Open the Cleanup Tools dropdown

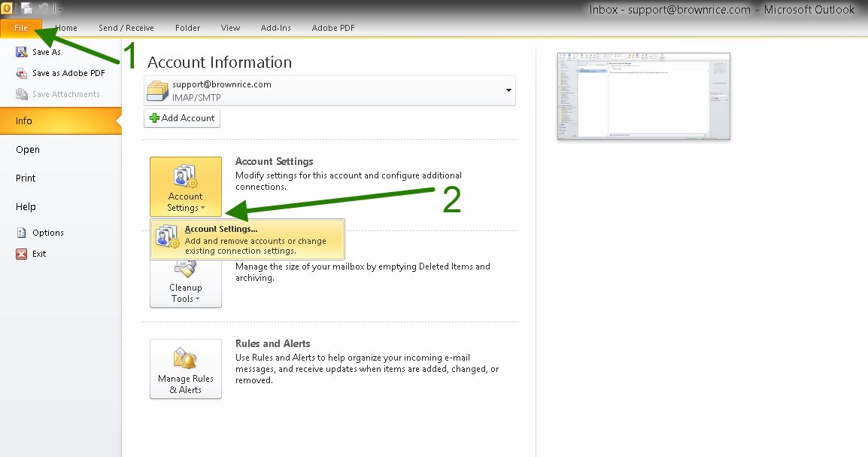(186, 282)
